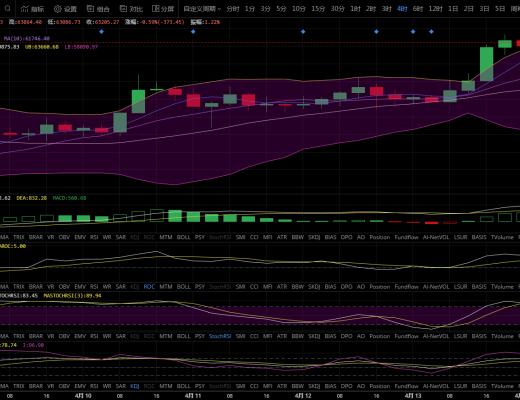
Task: Click the 对比 compare icon
Action: point(123,9)
